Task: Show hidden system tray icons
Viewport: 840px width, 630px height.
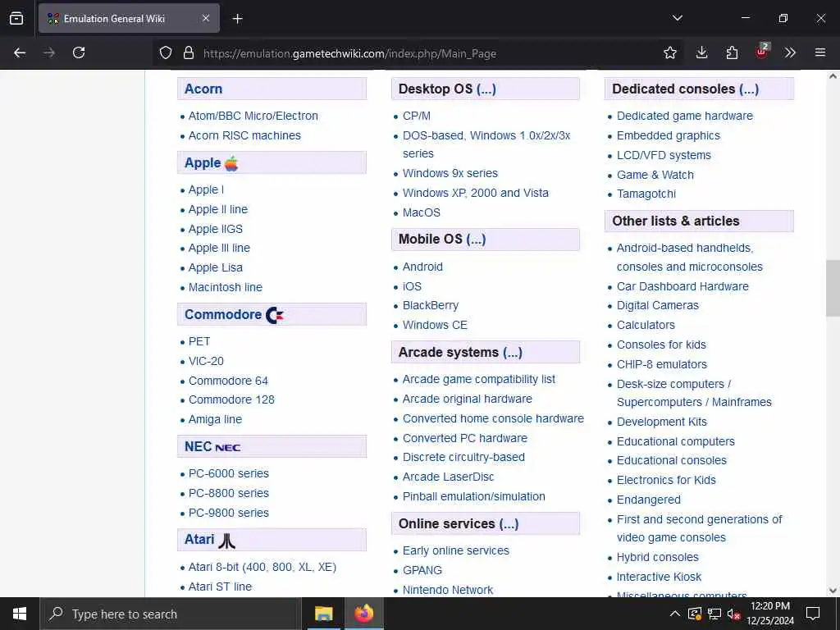Action: pyautogui.click(x=674, y=614)
